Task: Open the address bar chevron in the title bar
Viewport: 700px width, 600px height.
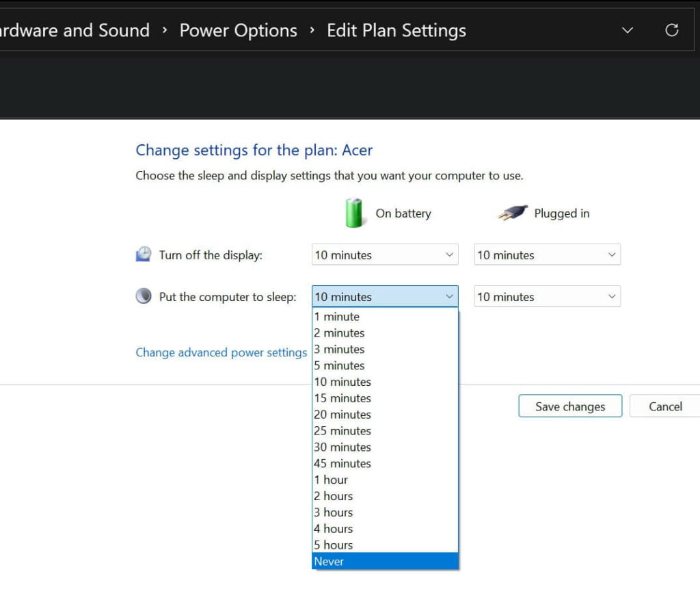Action: pos(627,30)
